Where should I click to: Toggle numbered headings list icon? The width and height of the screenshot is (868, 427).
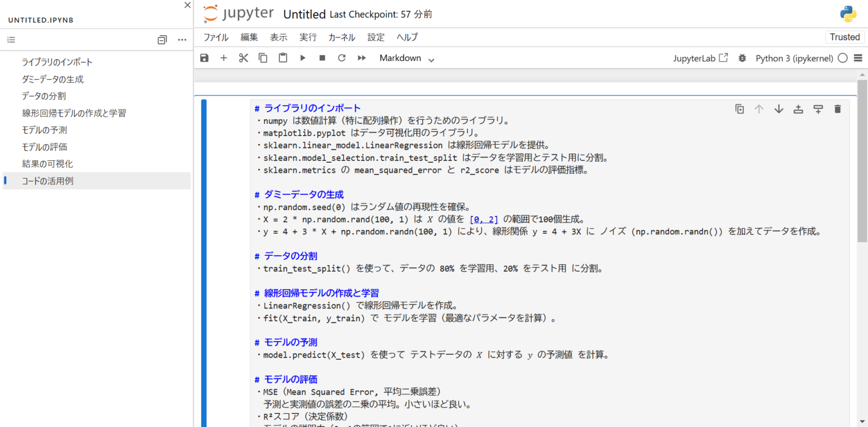point(11,40)
